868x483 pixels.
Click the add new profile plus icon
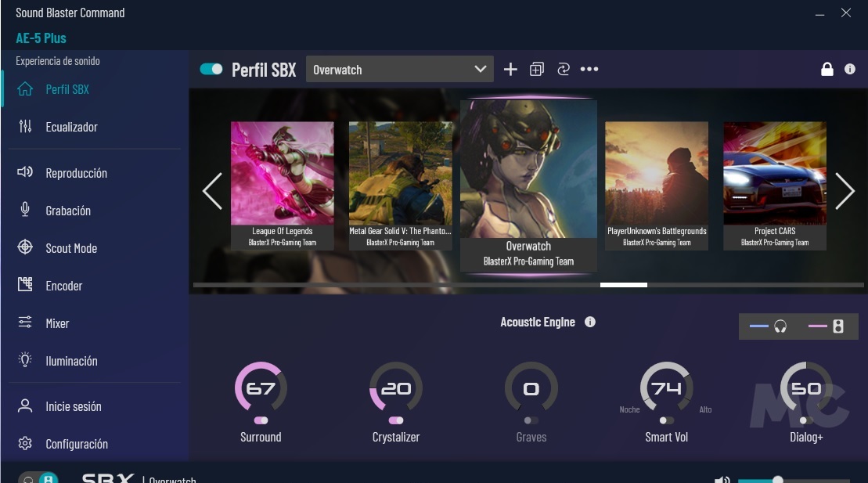pyautogui.click(x=510, y=70)
